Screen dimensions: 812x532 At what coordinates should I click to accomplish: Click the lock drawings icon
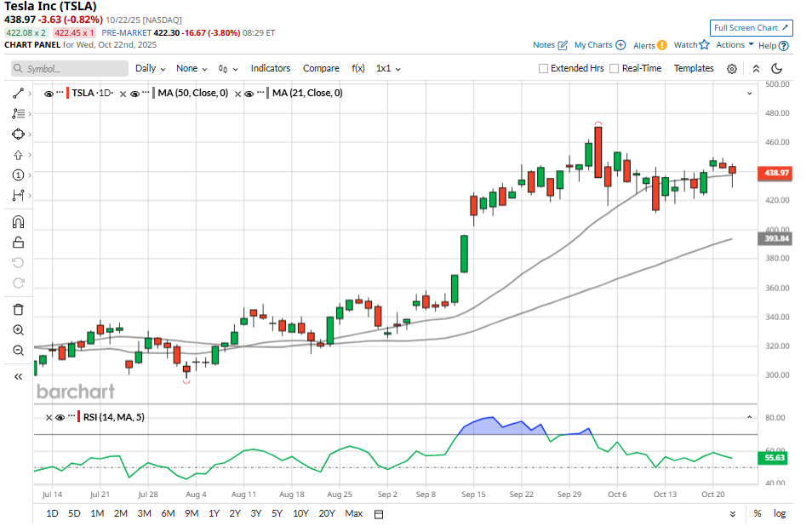19,243
